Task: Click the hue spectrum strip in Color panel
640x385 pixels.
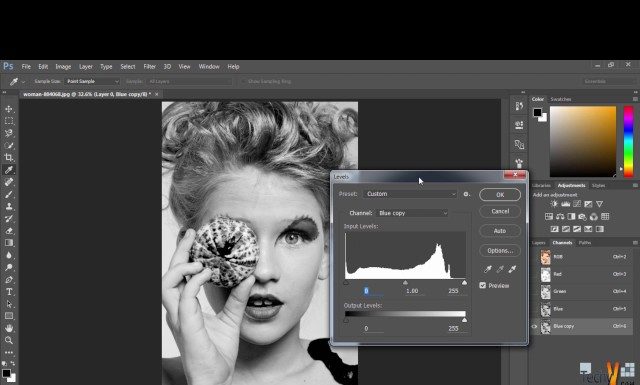Action: click(x=629, y=141)
